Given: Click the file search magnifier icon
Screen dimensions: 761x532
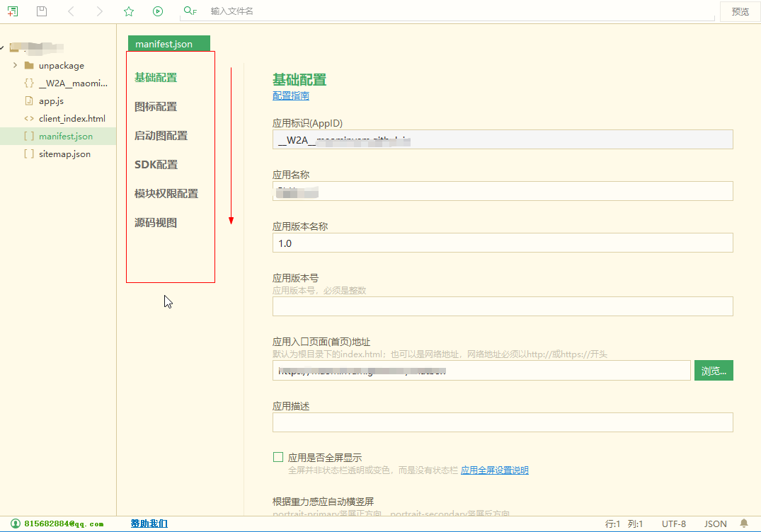Looking at the screenshot, I should coord(190,11).
